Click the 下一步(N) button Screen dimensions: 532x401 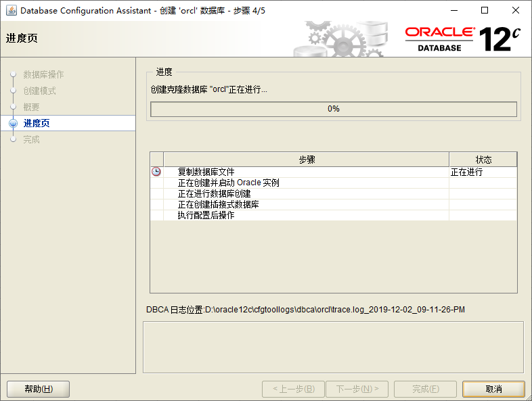coord(357,389)
